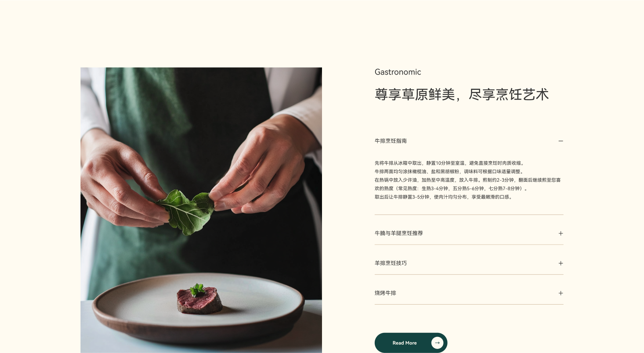Click the Gastronomic section label

(398, 72)
